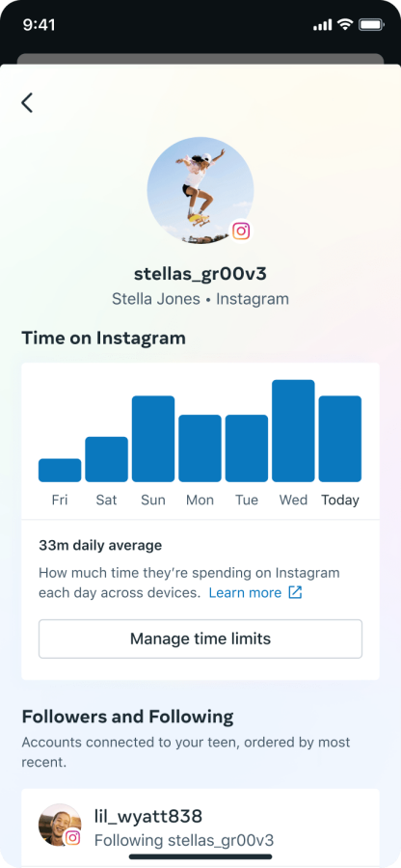Tap the Instagram badge on lil_wyatt838's avatar
Screen dimensions: 401x868
point(72,837)
